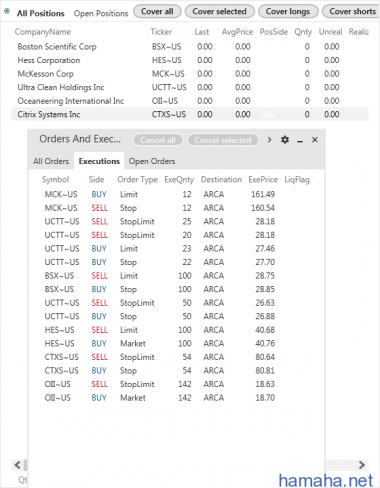Switch to the Open Orders tab
Image resolution: width=380 pixels, height=488 pixels.
coord(152,161)
